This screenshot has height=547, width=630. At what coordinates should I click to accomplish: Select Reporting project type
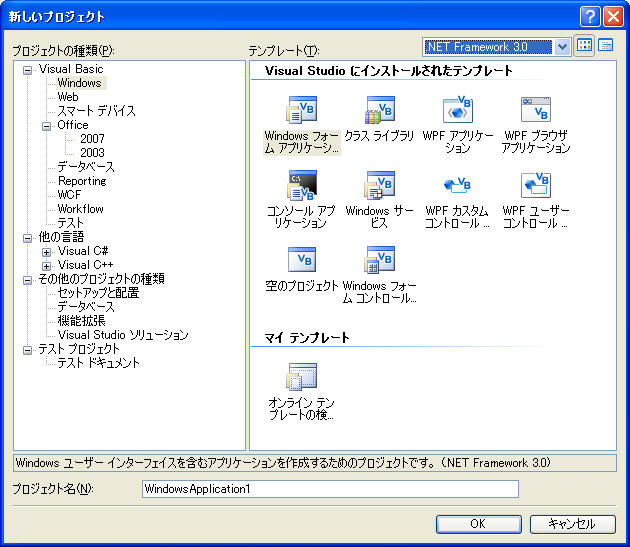click(x=82, y=181)
